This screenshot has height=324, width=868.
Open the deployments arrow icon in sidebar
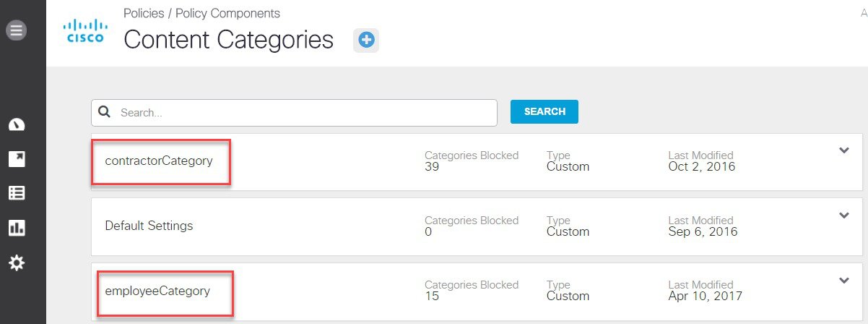(x=17, y=159)
